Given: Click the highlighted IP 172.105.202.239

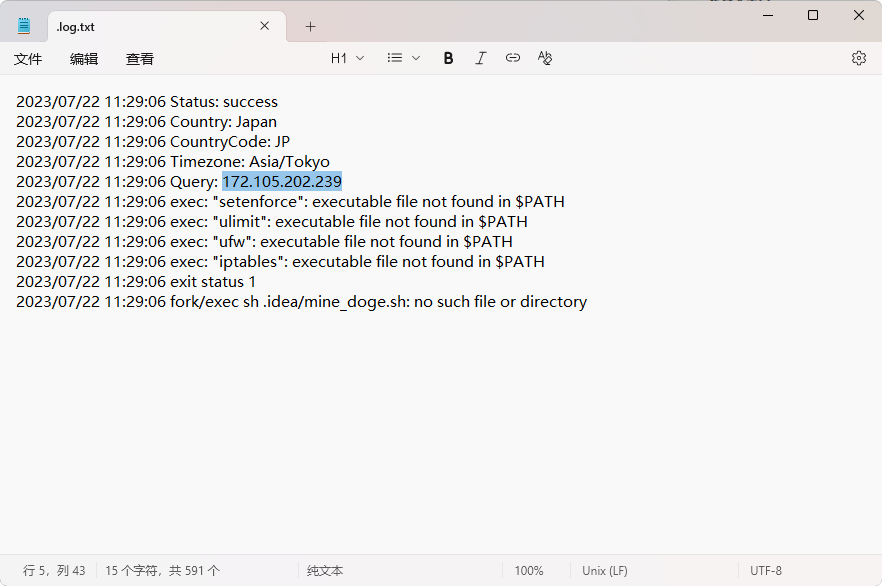Looking at the screenshot, I should point(282,182).
